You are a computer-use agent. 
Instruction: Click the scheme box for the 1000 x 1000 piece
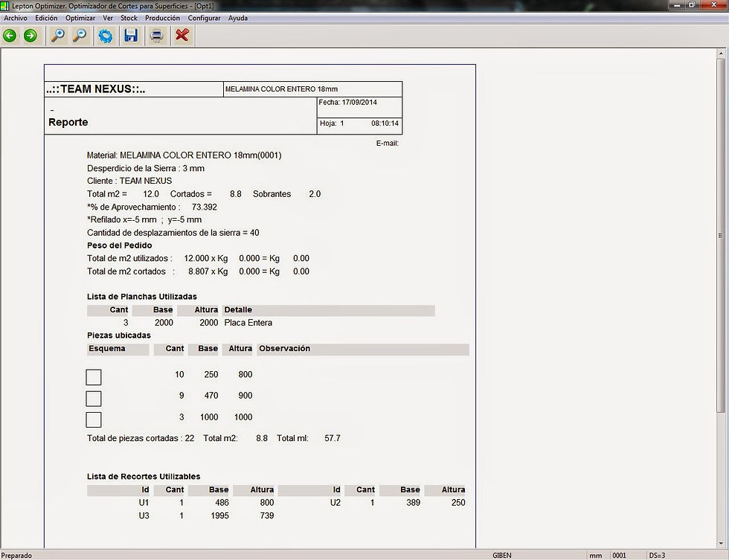pos(94,419)
